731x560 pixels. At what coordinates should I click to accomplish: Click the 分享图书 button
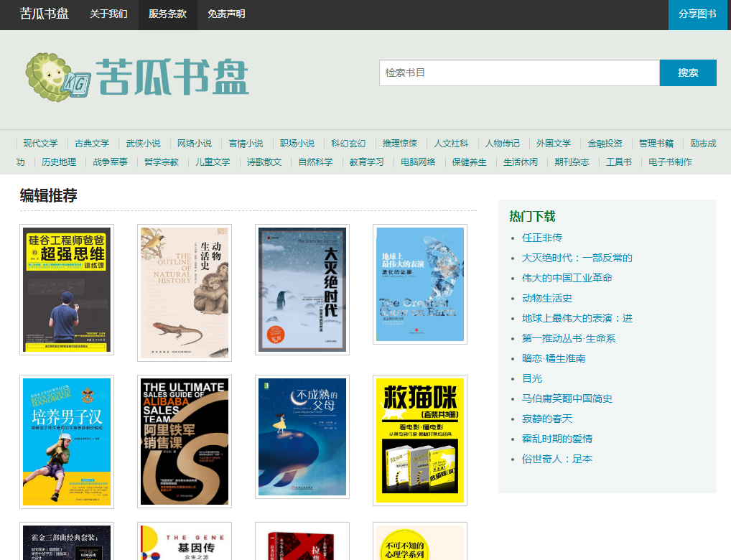tap(697, 14)
